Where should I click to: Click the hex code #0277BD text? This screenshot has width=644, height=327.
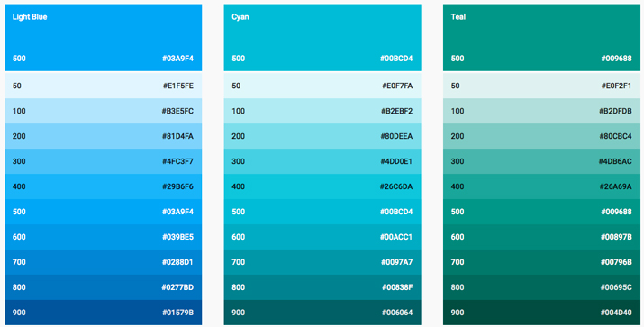[177, 287]
